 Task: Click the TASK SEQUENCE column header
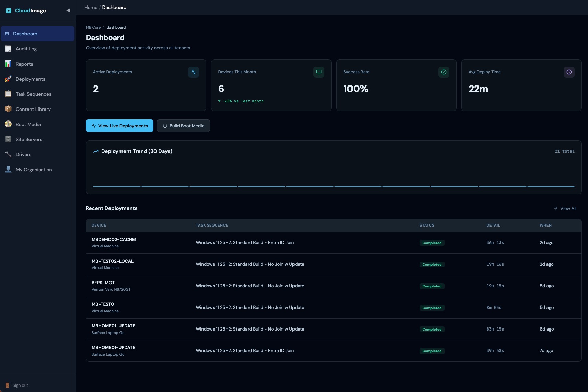pyautogui.click(x=212, y=225)
